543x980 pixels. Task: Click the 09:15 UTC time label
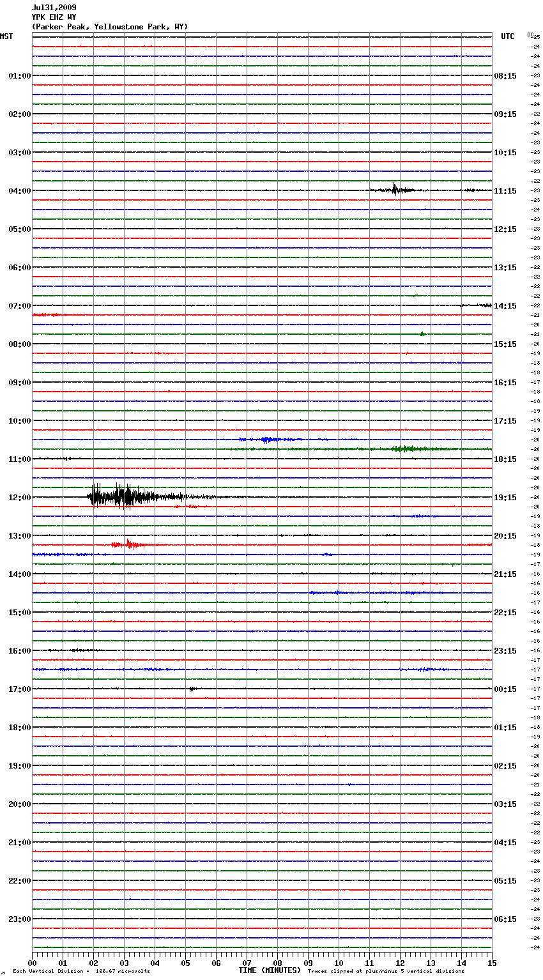(505, 114)
